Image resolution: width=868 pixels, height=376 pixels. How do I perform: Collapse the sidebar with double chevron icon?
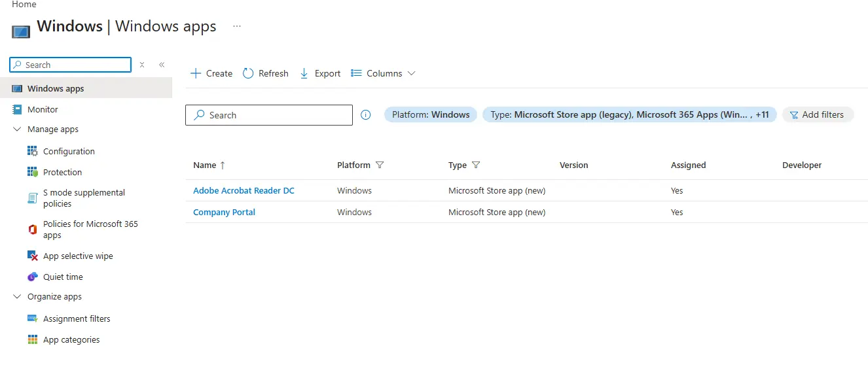click(162, 65)
